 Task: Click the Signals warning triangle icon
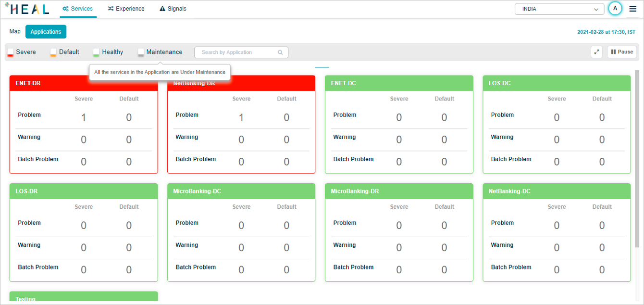coord(162,9)
